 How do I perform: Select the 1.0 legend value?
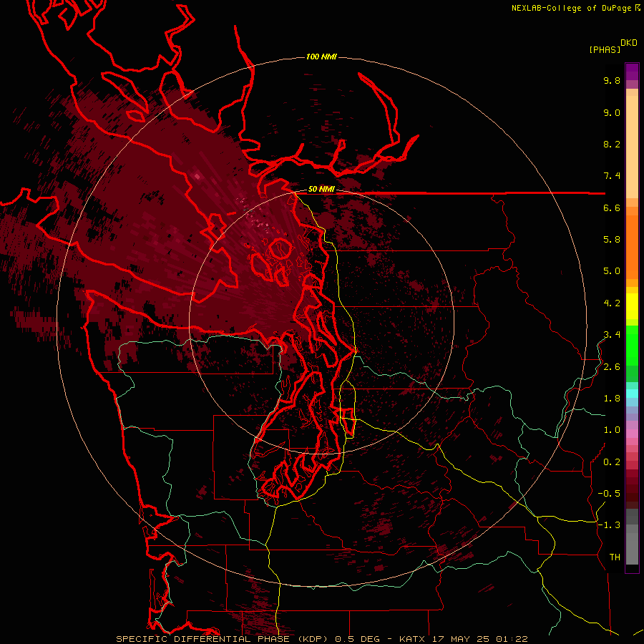click(x=612, y=430)
